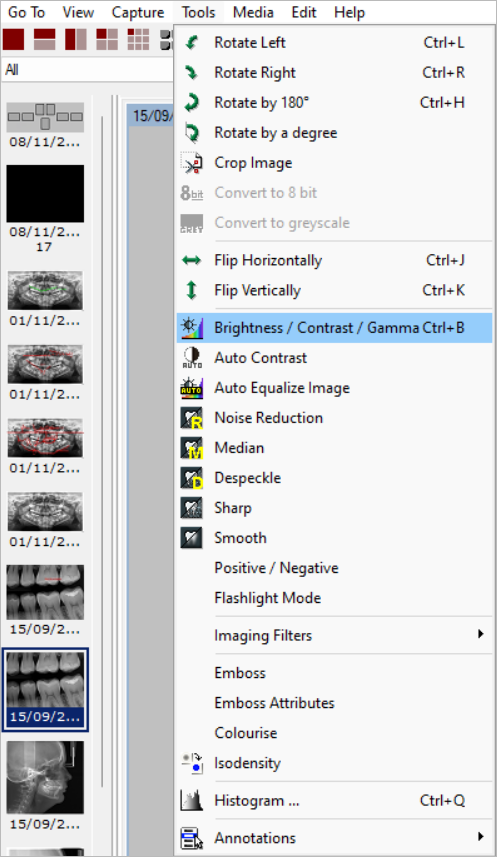Click the Despeckle filter icon
Screen dimensions: 497x857
coord(191,478)
